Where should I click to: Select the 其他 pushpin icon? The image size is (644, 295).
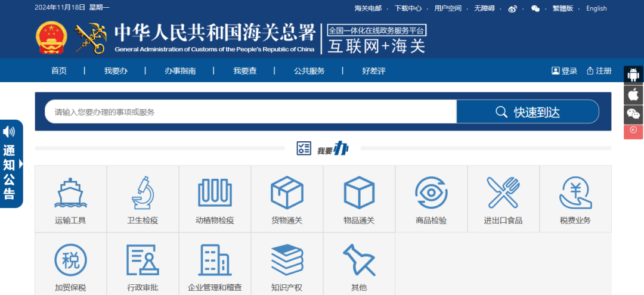coord(359,260)
